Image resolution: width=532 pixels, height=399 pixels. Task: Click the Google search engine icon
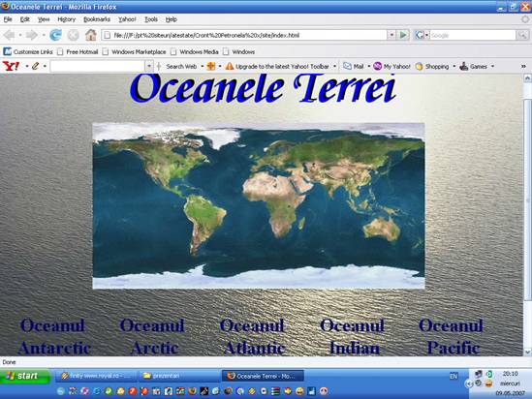[x=420, y=35]
